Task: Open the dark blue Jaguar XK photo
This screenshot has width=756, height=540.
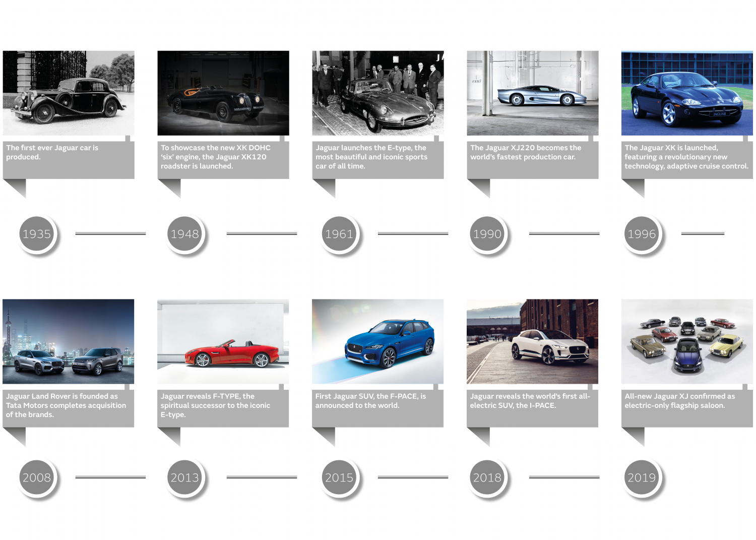Action: tap(687, 93)
